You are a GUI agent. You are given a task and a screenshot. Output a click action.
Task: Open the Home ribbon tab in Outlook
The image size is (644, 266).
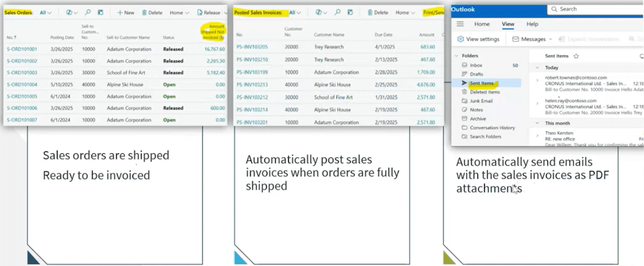[482, 24]
